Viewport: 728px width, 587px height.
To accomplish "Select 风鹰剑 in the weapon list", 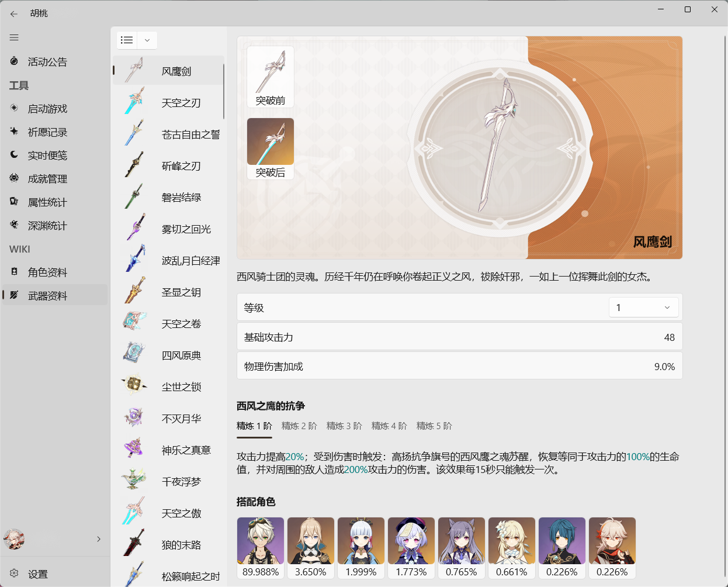I will (168, 71).
